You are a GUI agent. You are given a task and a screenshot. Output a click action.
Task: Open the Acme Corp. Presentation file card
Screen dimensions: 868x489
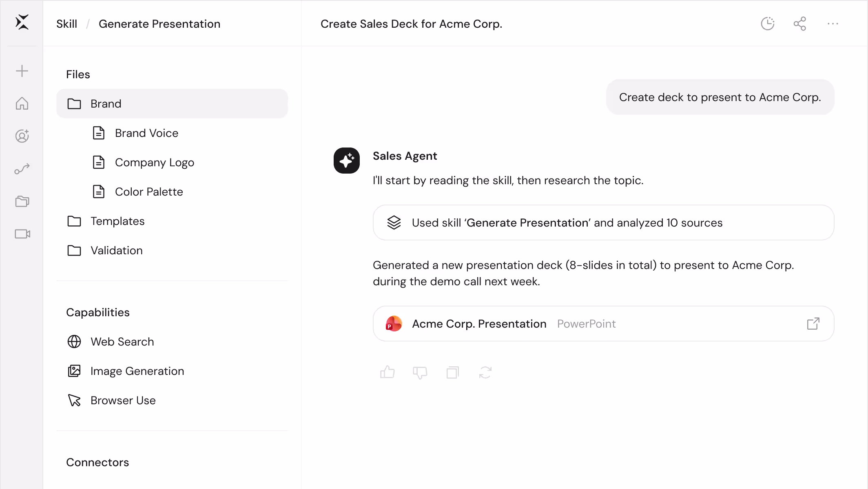(604, 324)
